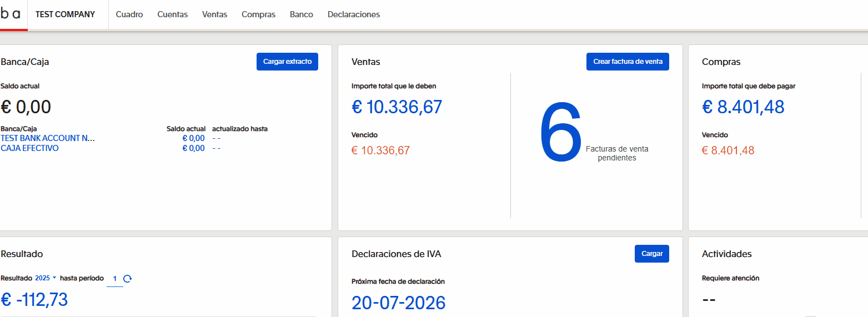Click the red Vencido amount under Ventas

[x=380, y=150]
